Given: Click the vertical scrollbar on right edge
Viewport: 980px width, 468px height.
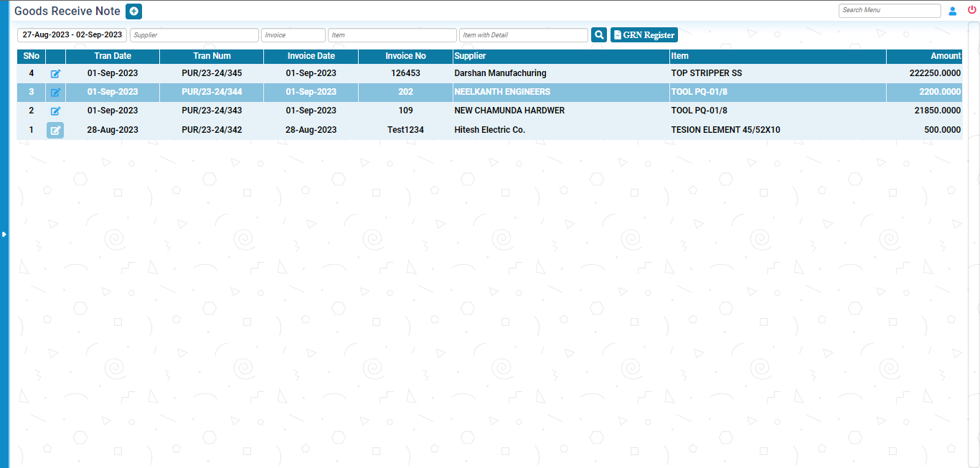Looking at the screenshot, I should pos(974,244).
